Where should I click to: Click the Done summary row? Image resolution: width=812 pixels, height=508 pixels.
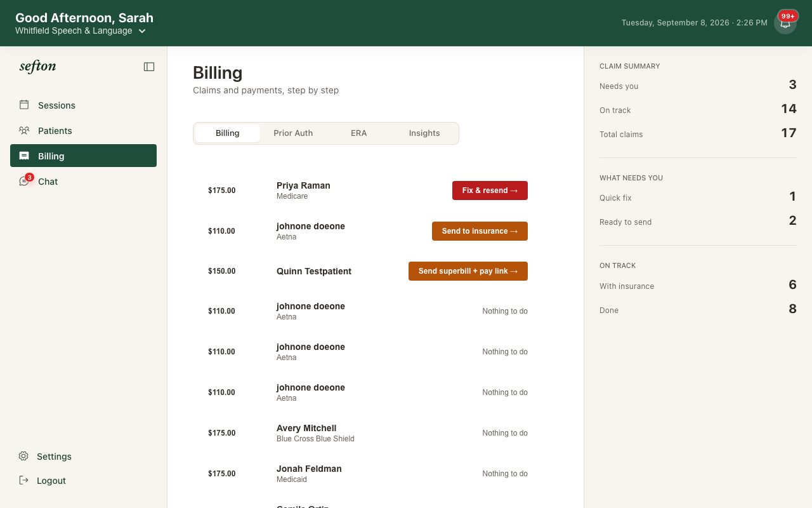698,310
